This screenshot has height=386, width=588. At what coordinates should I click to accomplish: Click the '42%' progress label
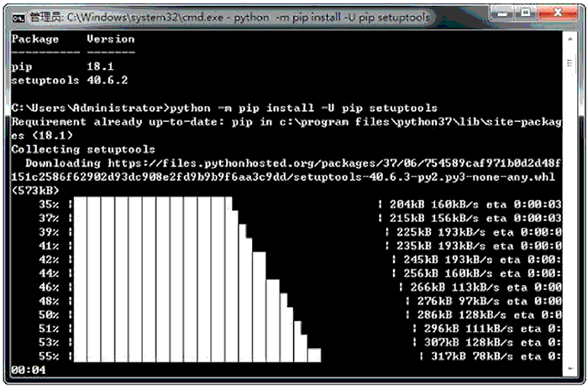tap(49, 260)
